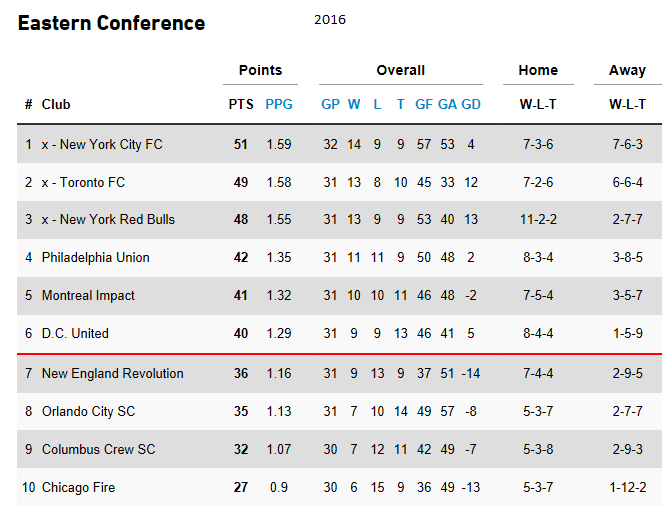
Task: Click the PTS column header
Action: pyautogui.click(x=241, y=104)
